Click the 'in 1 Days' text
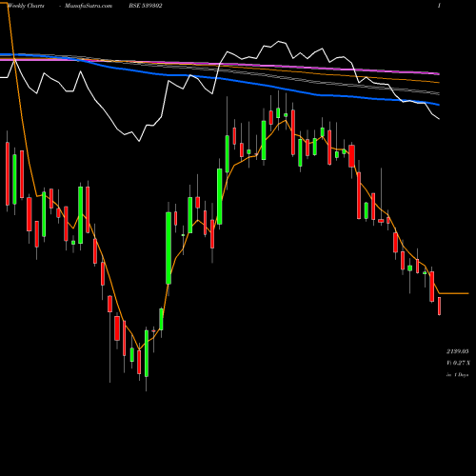The height and width of the screenshot is (476, 476). point(458,375)
